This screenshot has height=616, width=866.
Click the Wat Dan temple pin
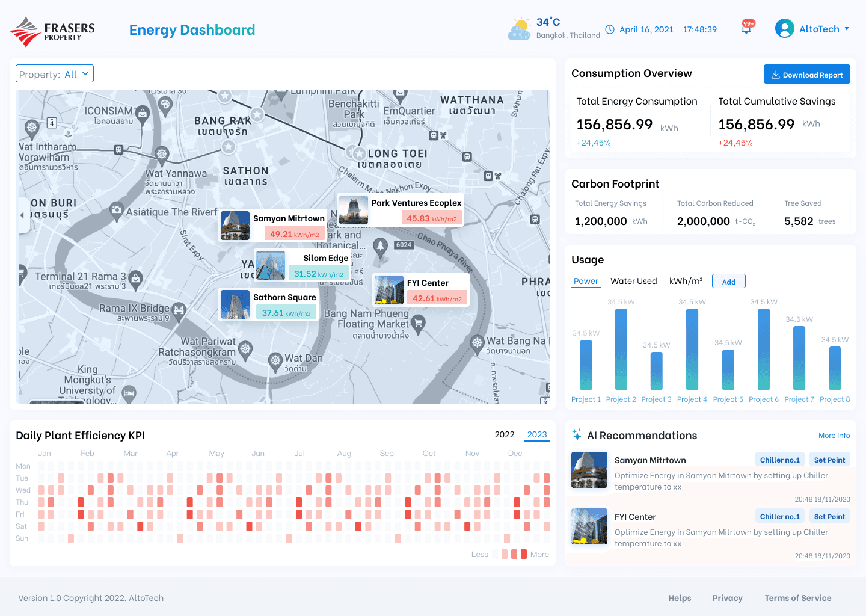click(x=275, y=361)
